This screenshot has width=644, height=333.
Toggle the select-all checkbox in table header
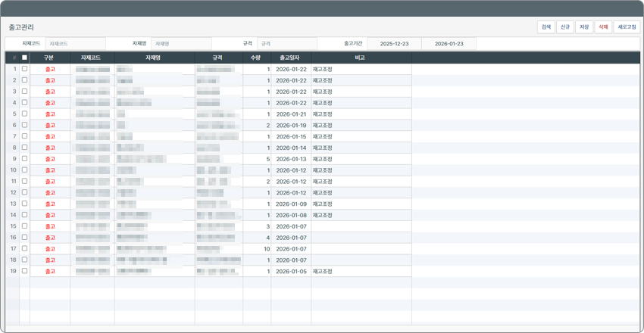coord(24,58)
